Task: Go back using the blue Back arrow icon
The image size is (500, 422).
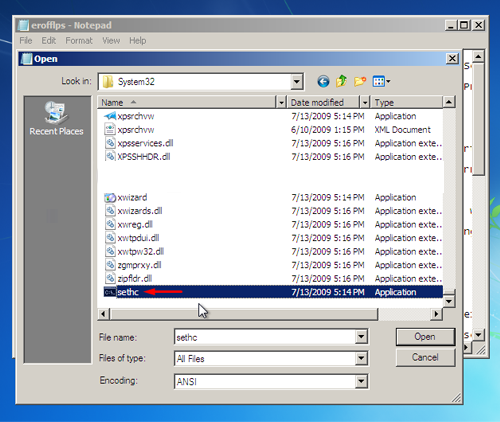Action: click(323, 81)
